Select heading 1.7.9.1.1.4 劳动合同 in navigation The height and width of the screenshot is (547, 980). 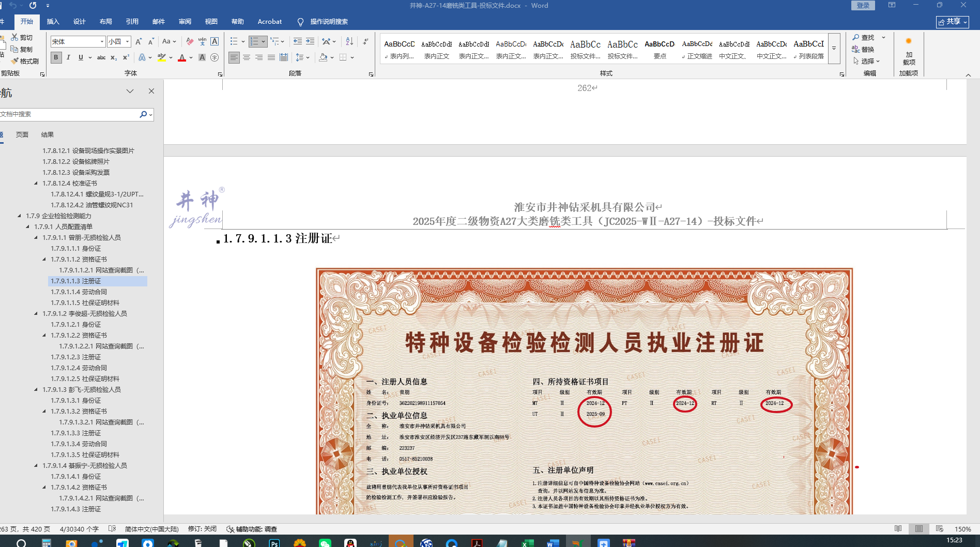[x=79, y=292]
